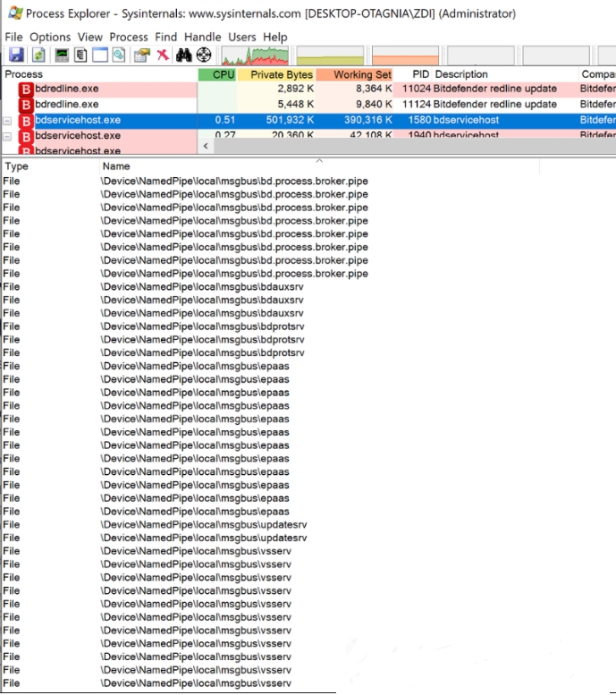
Task: Click the Bitdefender icon of bdredline.exe PID 11124
Action: click(x=26, y=105)
